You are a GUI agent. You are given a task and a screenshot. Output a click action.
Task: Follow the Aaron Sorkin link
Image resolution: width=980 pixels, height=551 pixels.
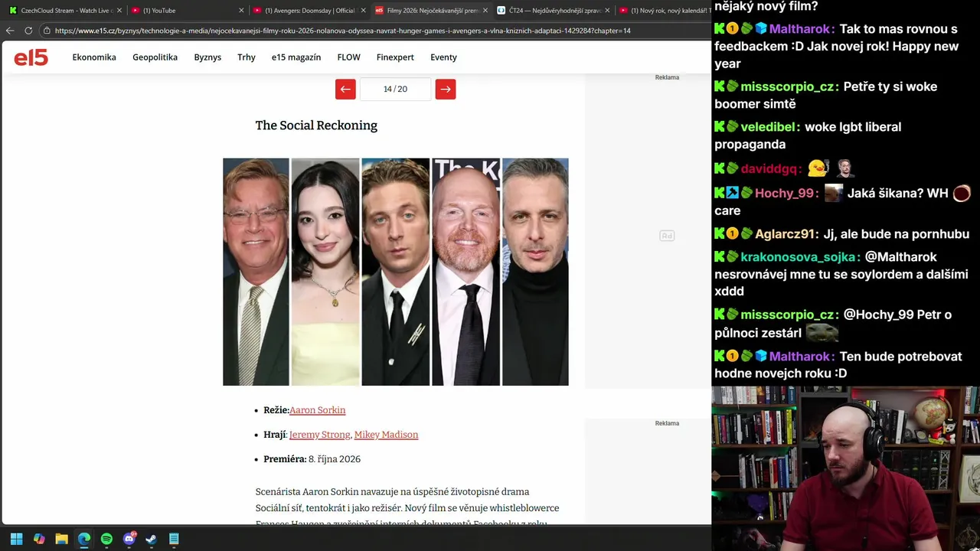318,410
